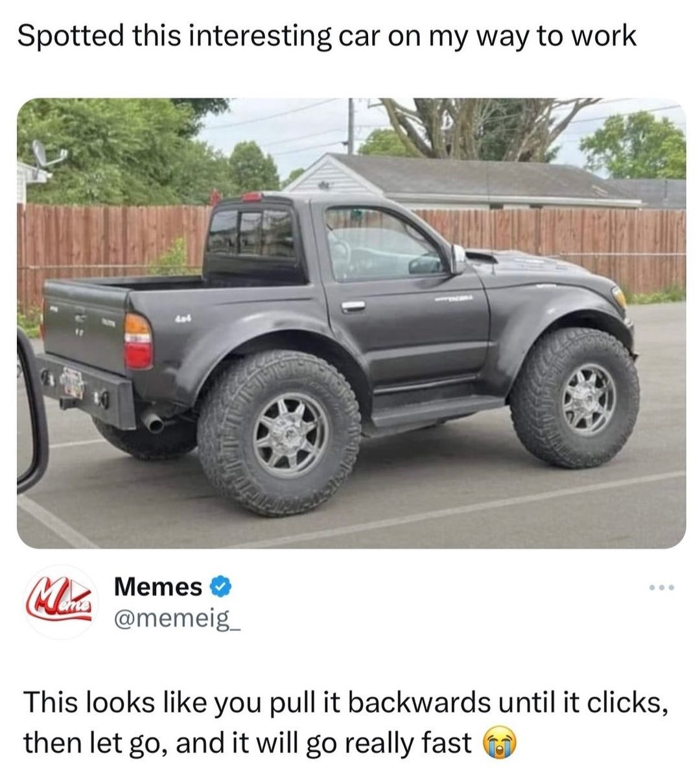
Task: Click the exhaust pipe under the rear bumper
Action: tap(153, 422)
